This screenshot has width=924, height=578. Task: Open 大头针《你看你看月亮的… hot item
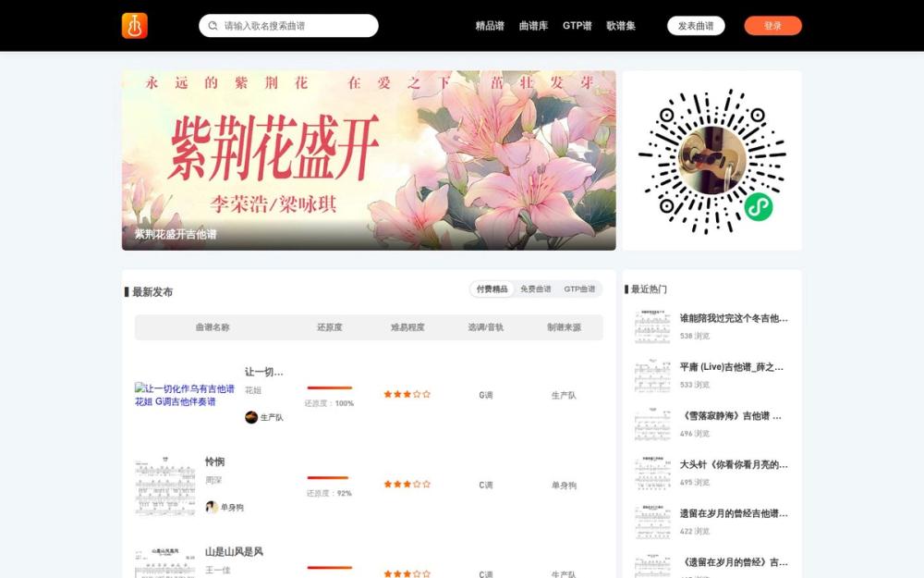pyautogui.click(x=734, y=465)
